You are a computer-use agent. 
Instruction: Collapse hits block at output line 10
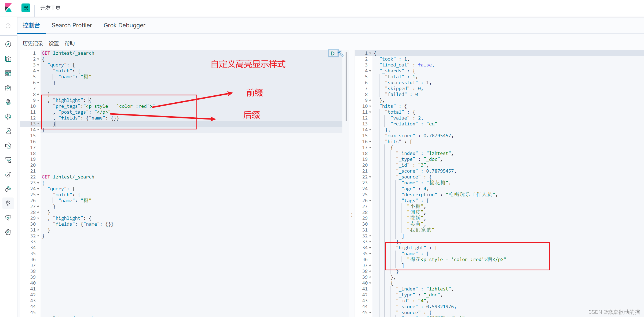[370, 106]
